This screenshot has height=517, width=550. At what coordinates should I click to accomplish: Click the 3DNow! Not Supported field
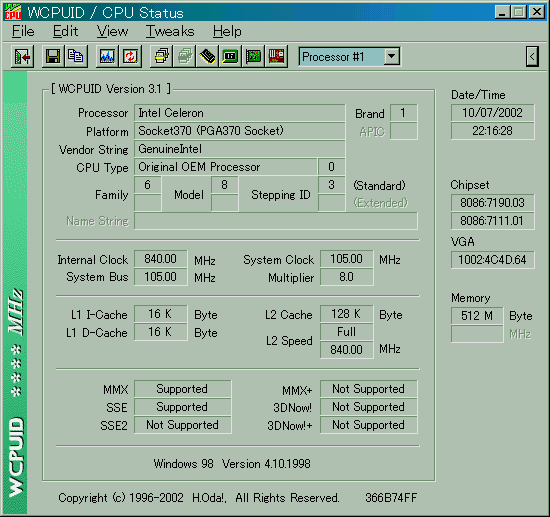pos(369,407)
